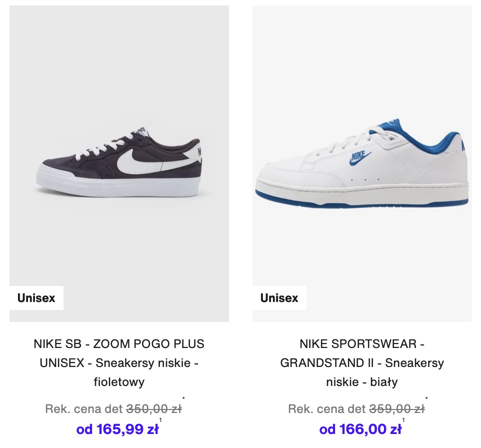The height and width of the screenshot is (448, 481).
Task: Select the od 165,99 zł price
Action: (x=117, y=429)
